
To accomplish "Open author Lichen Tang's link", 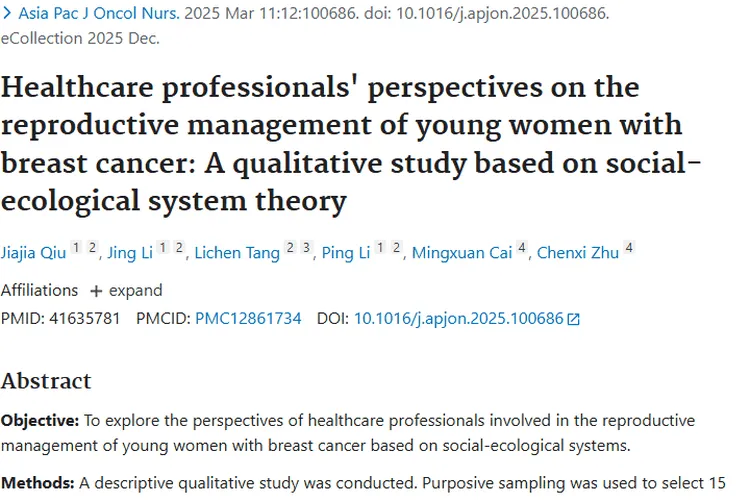I will coord(237,253).
